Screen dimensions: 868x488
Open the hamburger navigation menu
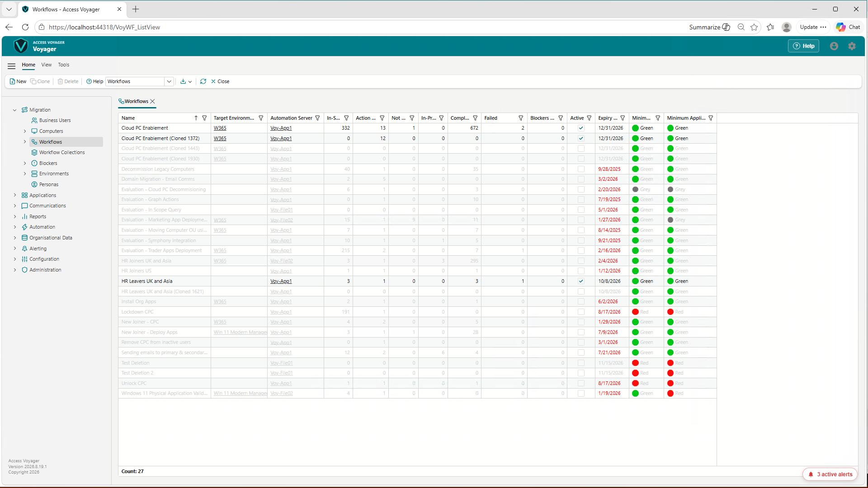(11, 66)
